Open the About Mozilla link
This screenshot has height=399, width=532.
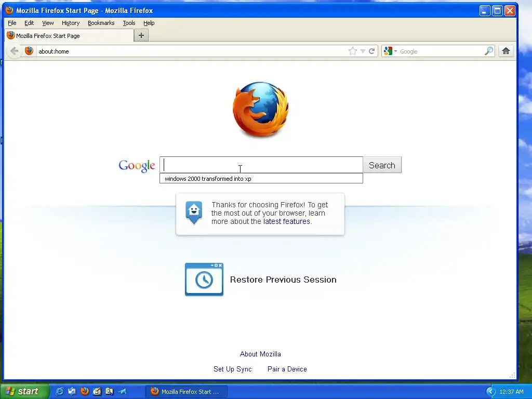[260, 354]
